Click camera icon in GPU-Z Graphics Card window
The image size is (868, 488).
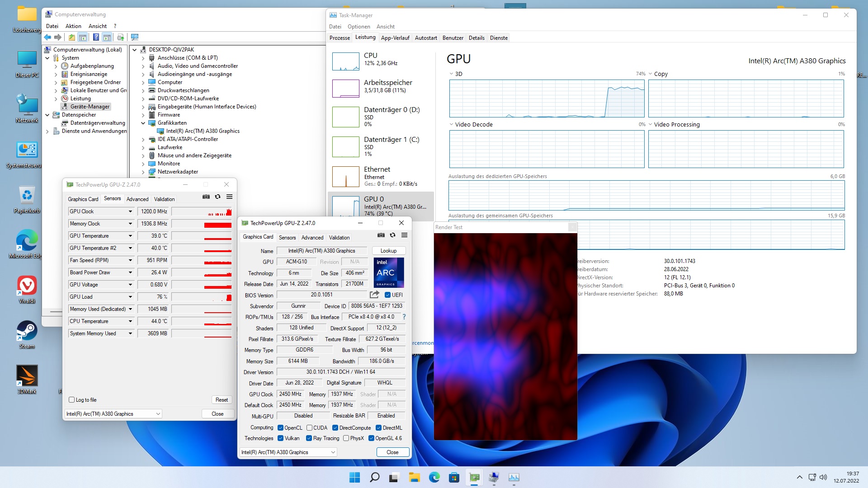click(381, 235)
